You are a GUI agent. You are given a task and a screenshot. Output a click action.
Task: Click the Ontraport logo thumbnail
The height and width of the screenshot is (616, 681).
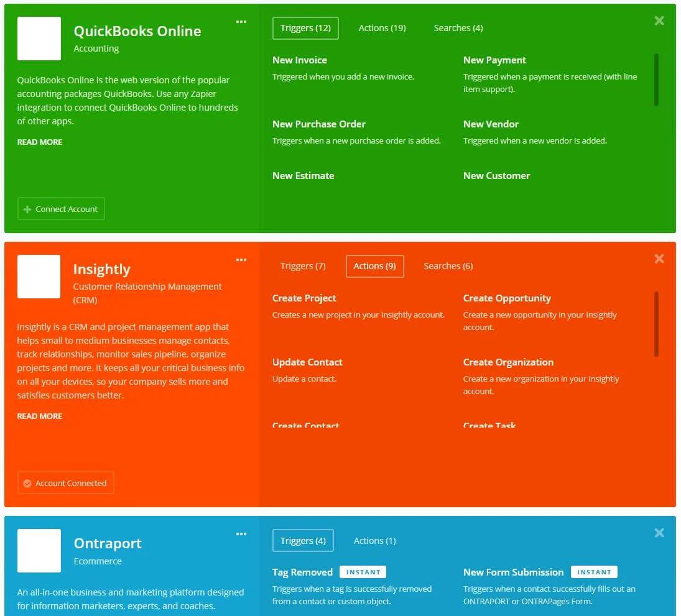tap(39, 551)
